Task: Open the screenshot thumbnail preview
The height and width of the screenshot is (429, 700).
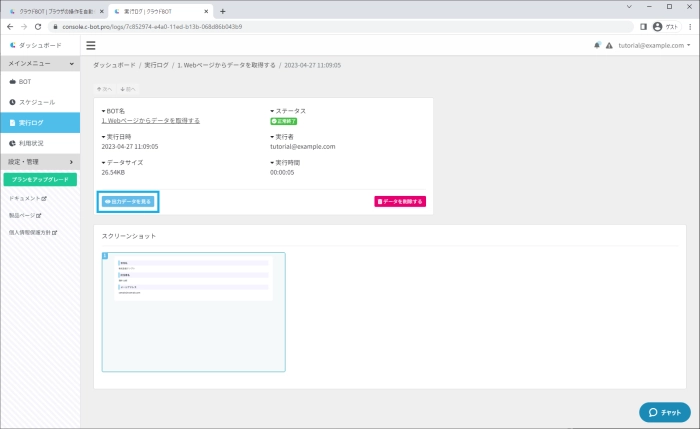Action: (x=193, y=311)
